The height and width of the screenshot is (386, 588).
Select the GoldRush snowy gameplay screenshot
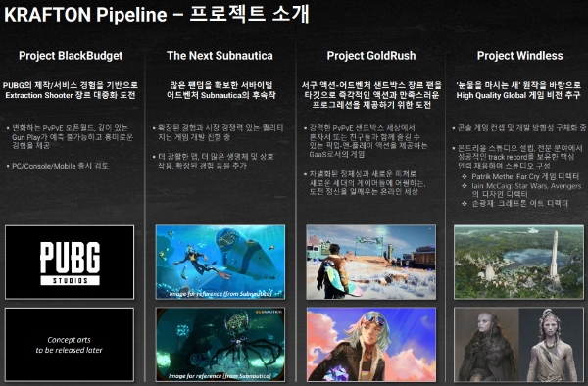(x=370, y=262)
